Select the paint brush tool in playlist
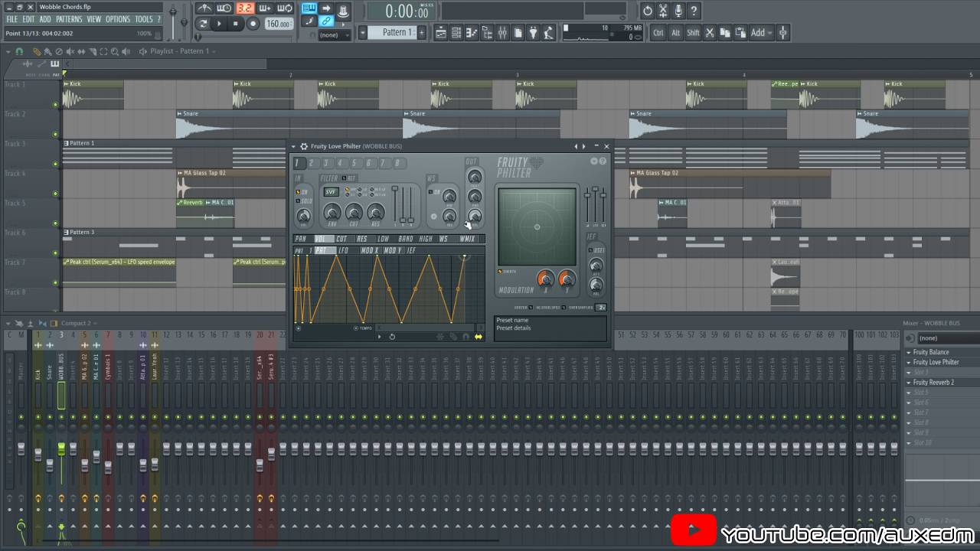The image size is (980, 551). 47,51
